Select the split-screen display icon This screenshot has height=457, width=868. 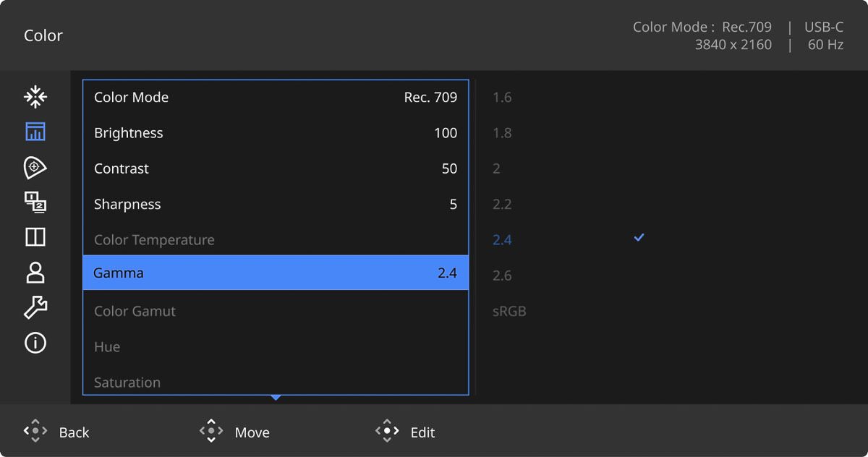click(35, 237)
